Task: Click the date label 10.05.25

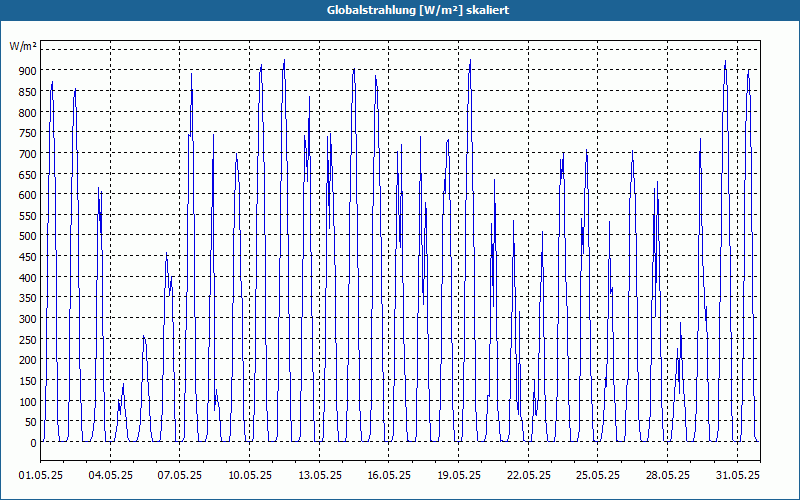Action: pyautogui.click(x=250, y=476)
